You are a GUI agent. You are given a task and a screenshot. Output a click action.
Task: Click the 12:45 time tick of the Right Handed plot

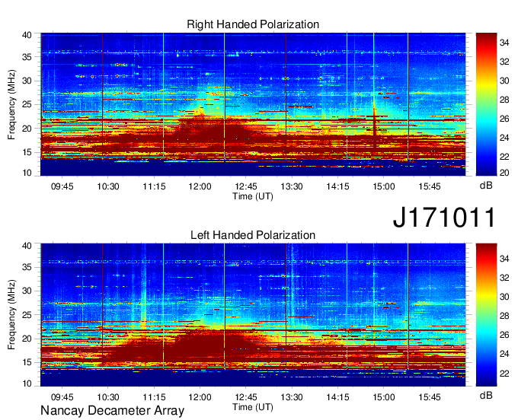tap(246, 186)
